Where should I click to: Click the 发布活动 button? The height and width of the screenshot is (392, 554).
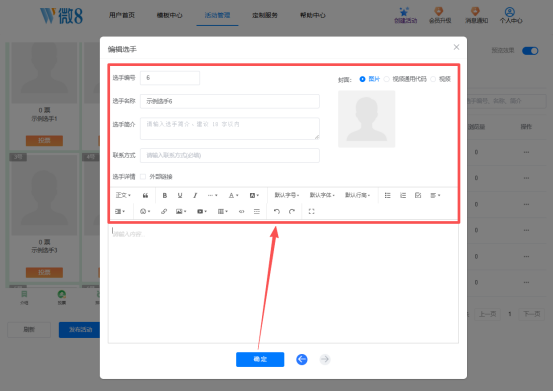80,330
